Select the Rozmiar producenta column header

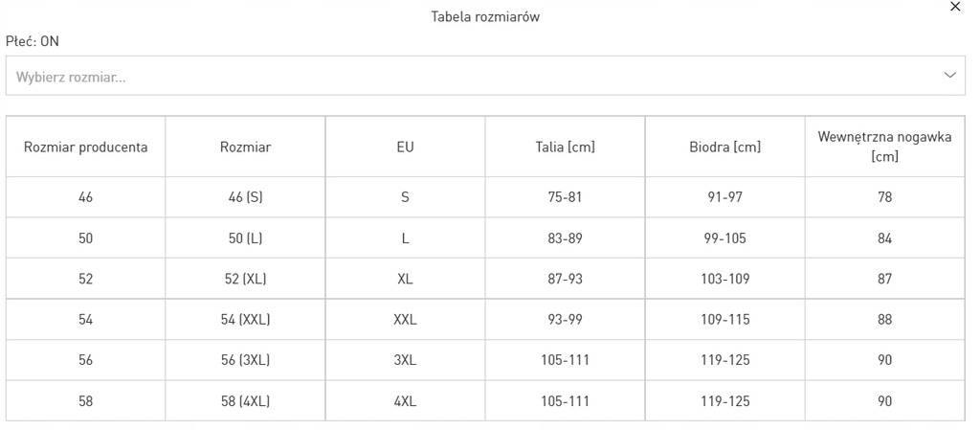coord(85,147)
